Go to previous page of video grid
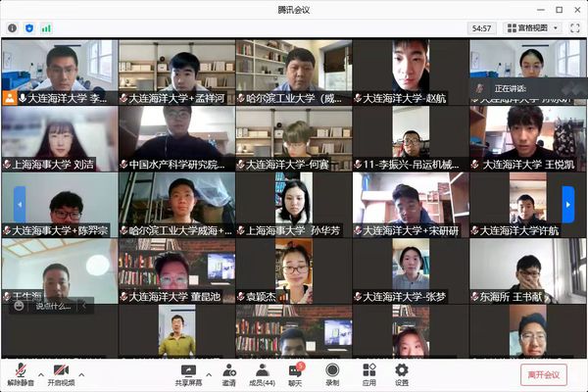Viewport: 588px width, 392px height. point(20,204)
